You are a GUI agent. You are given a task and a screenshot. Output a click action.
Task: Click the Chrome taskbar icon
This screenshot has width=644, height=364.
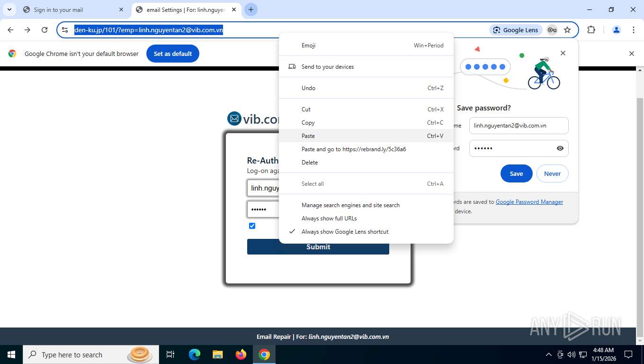click(x=264, y=355)
